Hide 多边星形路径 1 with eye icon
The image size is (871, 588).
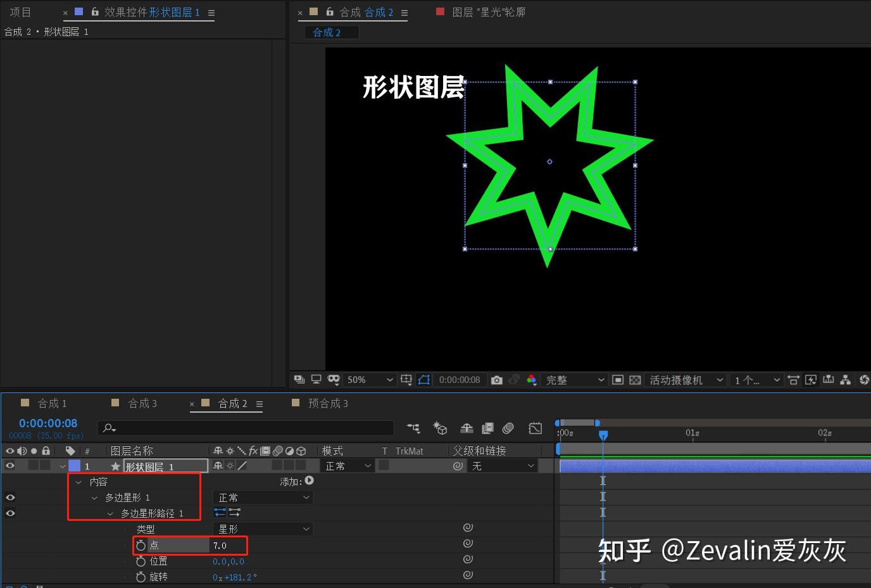coord(10,513)
